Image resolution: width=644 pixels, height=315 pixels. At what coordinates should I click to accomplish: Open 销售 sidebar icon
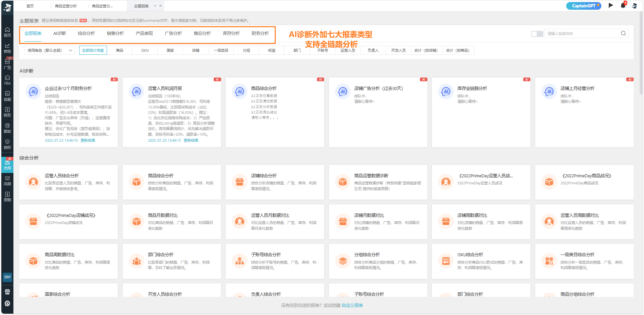pyautogui.click(x=7, y=48)
